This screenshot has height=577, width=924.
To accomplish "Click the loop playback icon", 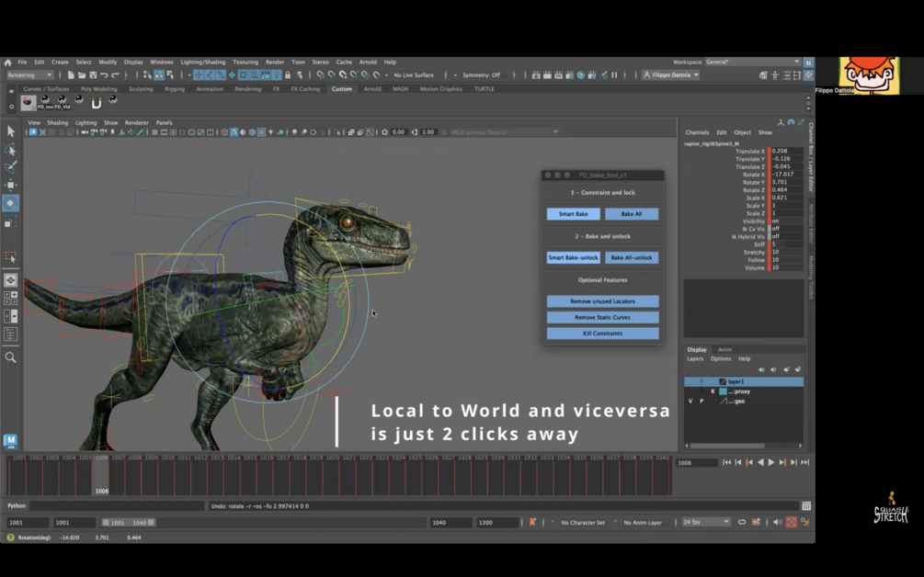I will click(x=742, y=522).
